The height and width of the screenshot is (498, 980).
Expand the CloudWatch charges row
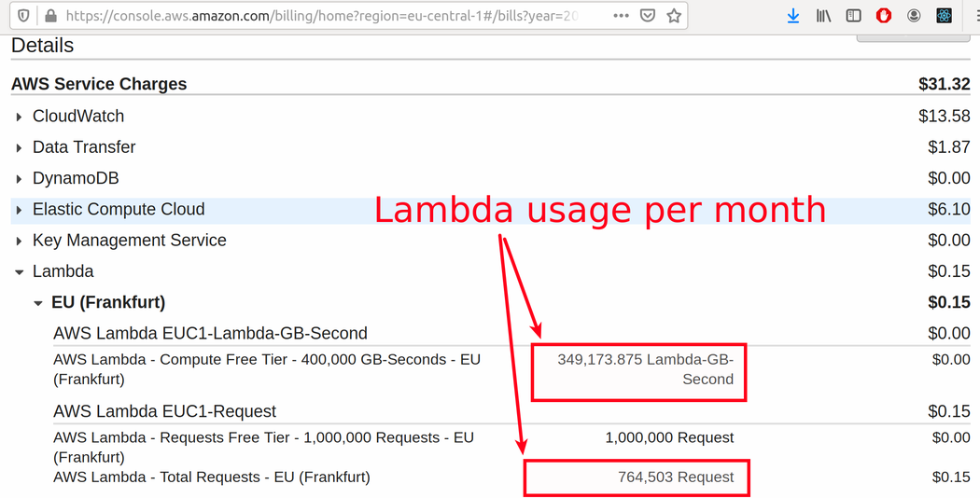pos(19,117)
